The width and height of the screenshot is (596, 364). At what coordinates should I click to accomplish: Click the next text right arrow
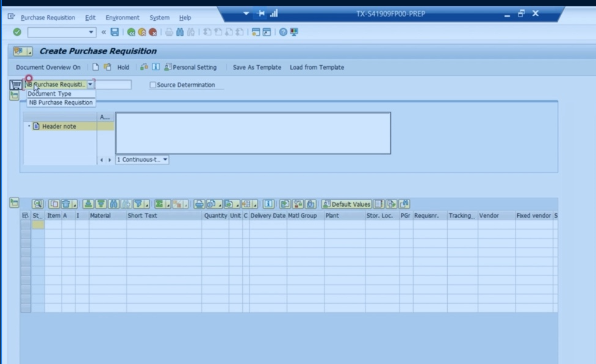tap(109, 160)
